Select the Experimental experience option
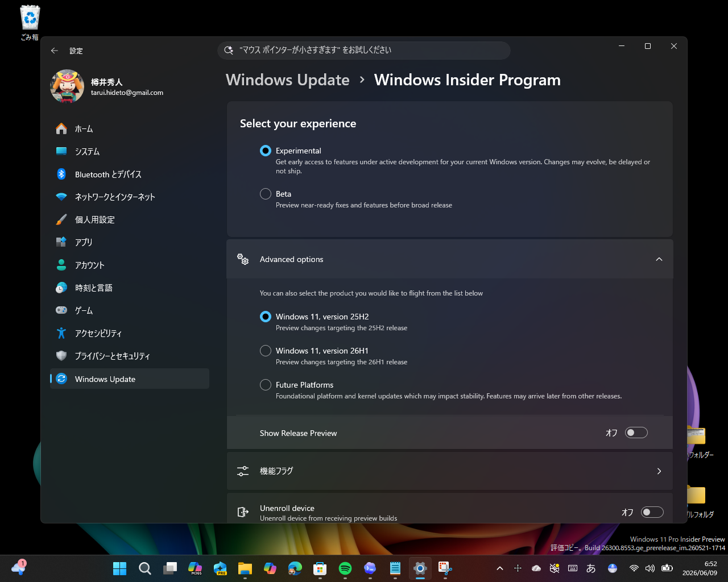 coord(266,151)
